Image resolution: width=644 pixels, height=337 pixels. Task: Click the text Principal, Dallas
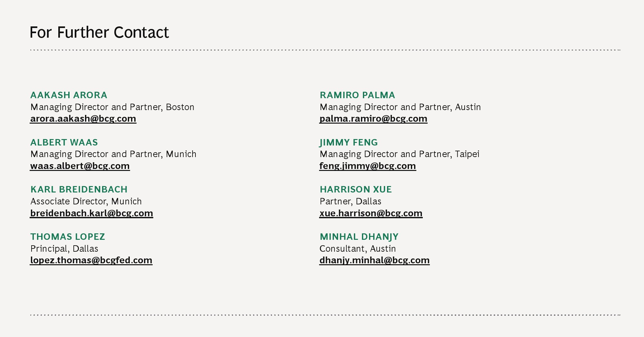coord(64,249)
